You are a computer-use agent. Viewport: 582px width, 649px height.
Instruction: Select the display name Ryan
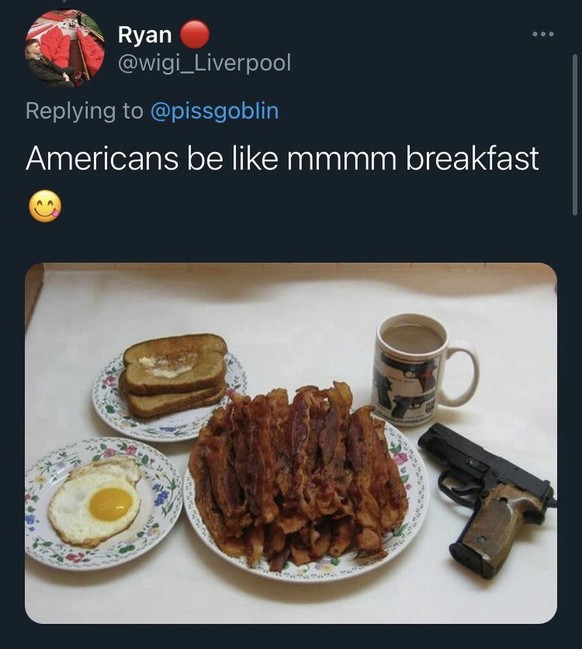click(x=145, y=34)
